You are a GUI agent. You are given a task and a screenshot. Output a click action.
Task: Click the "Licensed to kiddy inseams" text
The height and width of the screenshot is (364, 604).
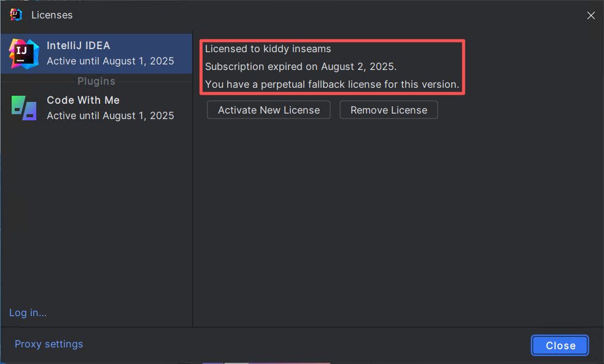(268, 49)
